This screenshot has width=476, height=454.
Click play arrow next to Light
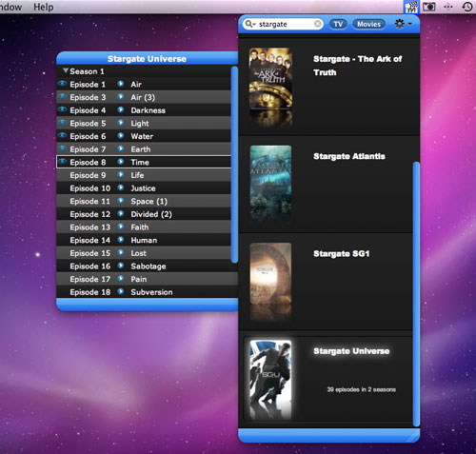(120, 123)
